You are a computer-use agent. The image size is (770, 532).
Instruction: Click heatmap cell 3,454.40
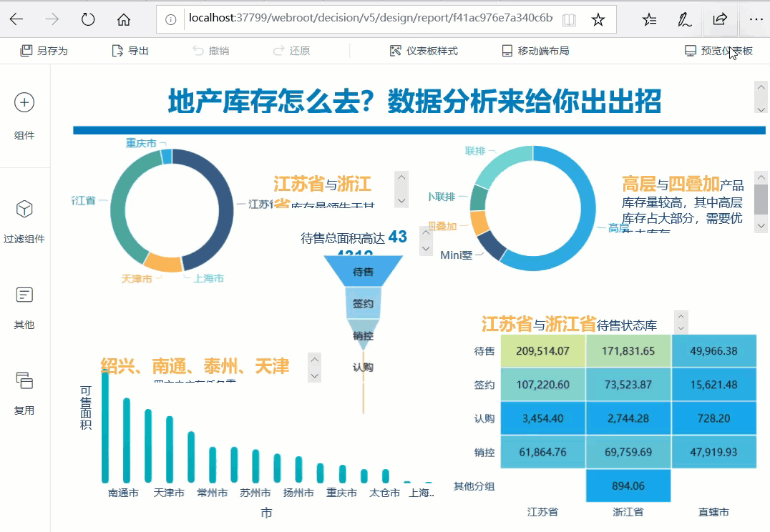click(x=542, y=418)
